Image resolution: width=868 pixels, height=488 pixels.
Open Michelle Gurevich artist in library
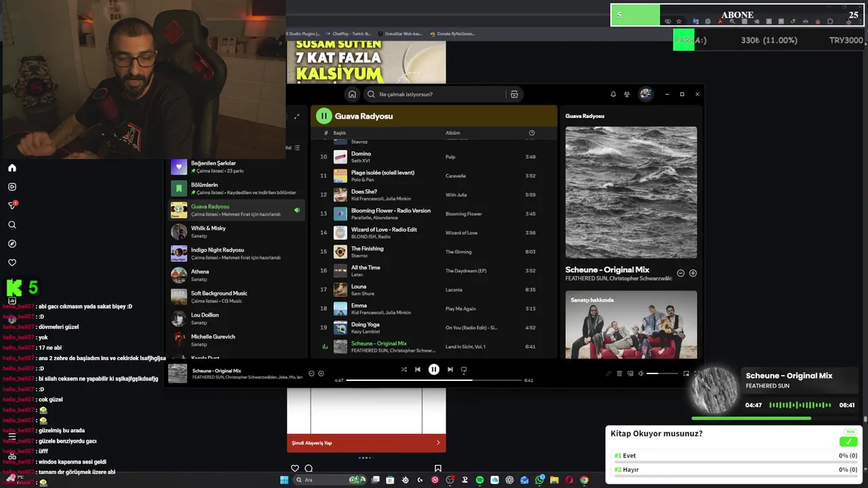(236, 340)
